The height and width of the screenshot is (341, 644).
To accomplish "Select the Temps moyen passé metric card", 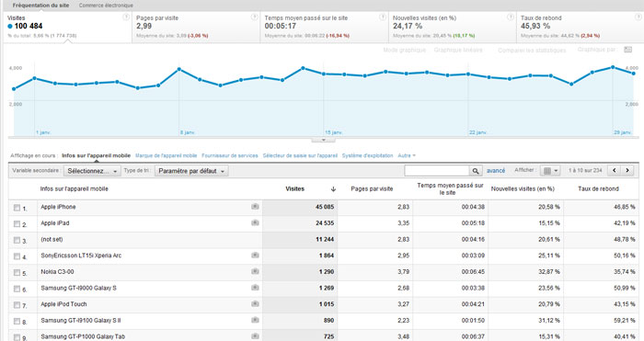I will pyautogui.click(x=324, y=27).
